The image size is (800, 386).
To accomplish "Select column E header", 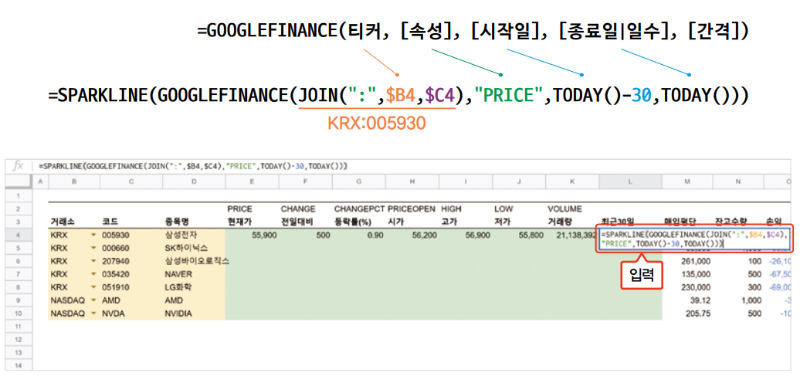I will tap(252, 182).
